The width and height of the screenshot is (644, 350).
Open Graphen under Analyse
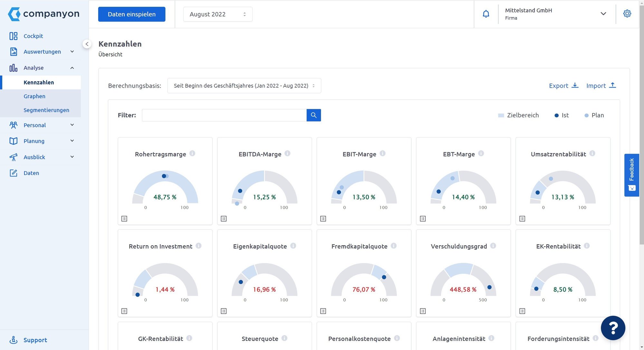pos(34,96)
